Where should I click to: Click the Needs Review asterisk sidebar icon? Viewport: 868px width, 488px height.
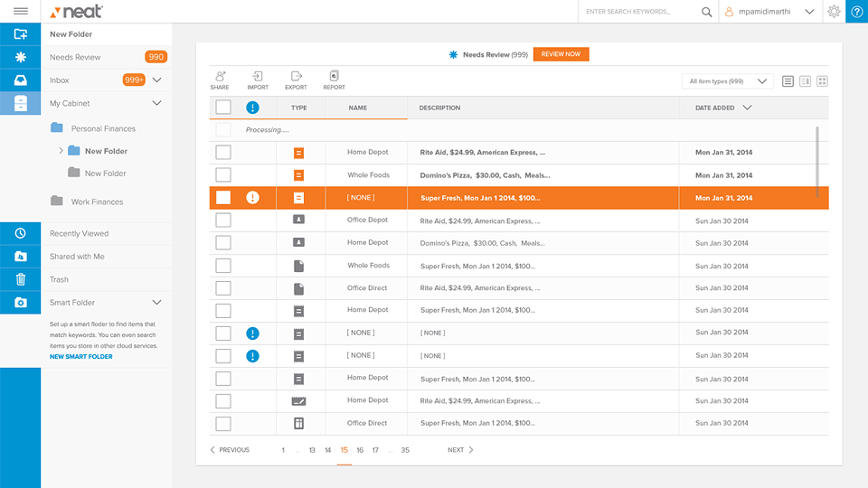click(x=21, y=57)
